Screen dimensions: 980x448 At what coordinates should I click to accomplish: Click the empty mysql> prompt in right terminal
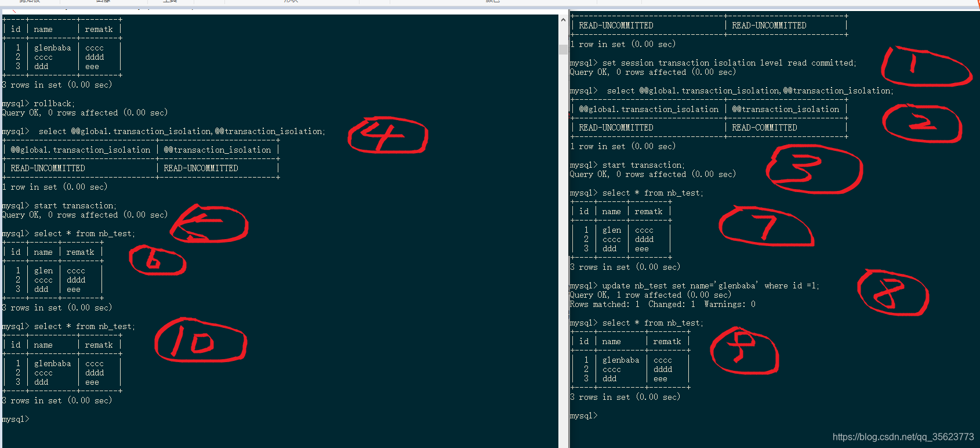point(583,416)
